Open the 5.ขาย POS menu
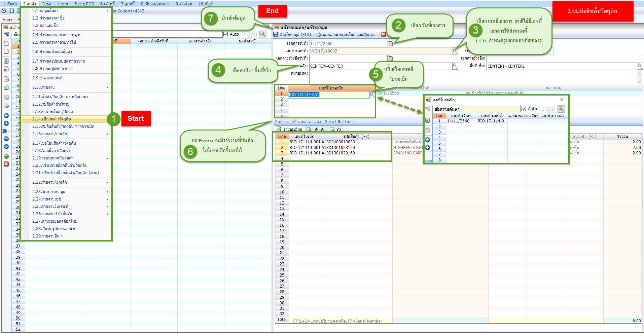 [84, 4]
